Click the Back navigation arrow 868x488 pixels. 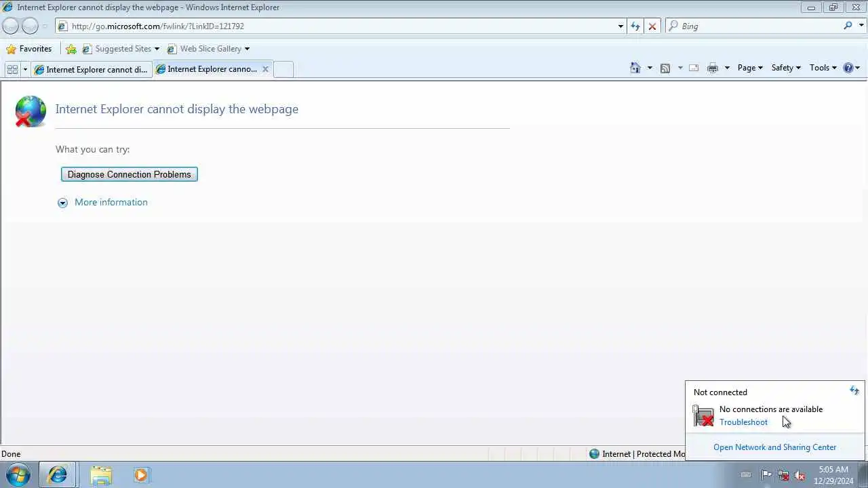click(x=10, y=26)
